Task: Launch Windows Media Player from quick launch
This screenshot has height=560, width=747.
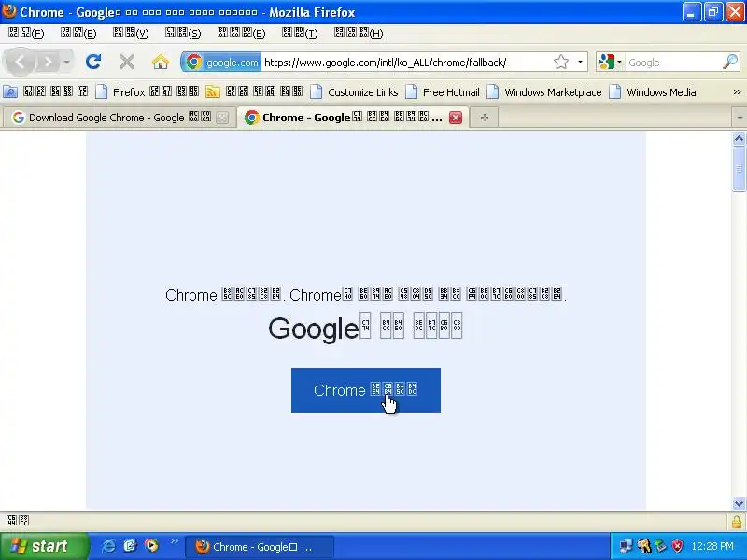Action: [x=151, y=546]
